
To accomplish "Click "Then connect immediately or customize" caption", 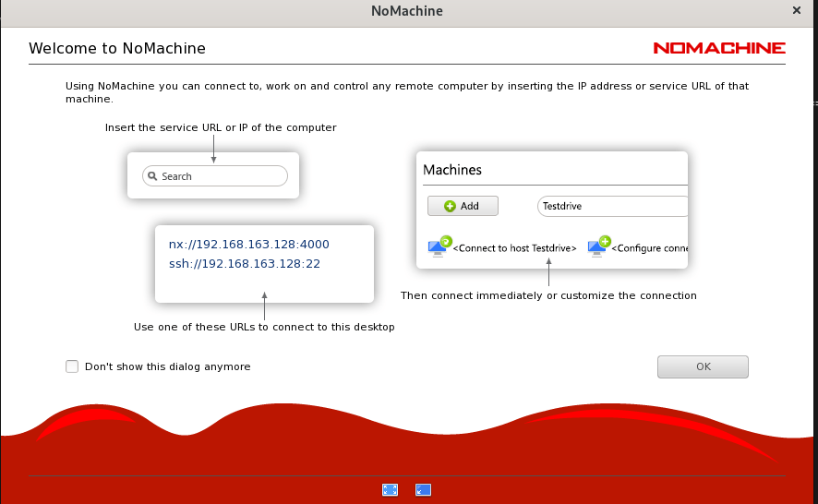I will point(548,295).
